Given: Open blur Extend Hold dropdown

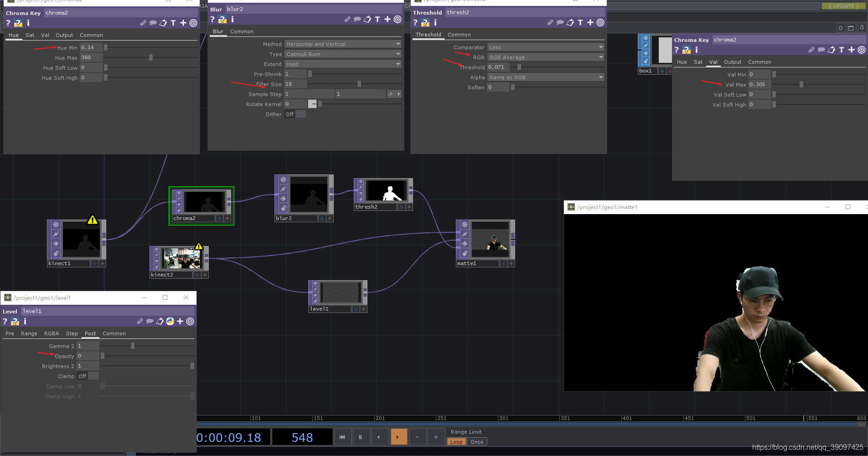Looking at the screenshot, I should [343, 64].
